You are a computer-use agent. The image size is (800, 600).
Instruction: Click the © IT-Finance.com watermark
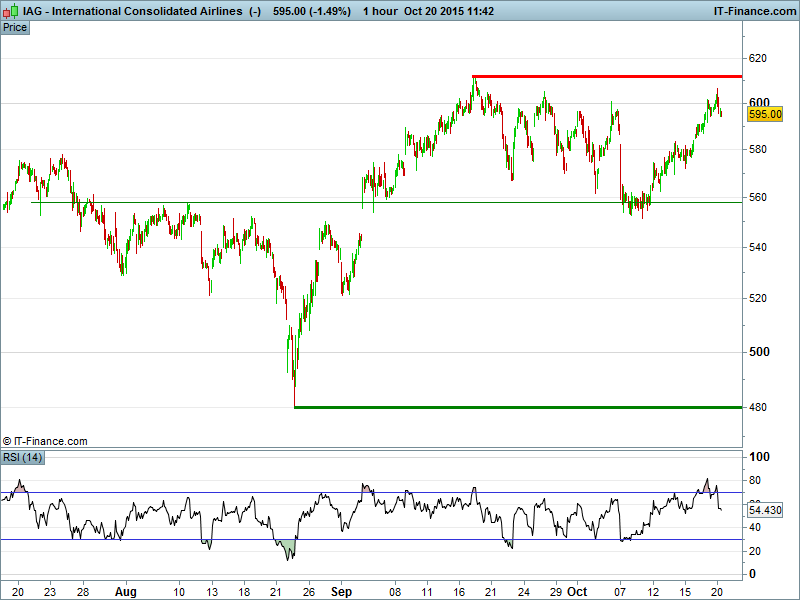pos(45,441)
